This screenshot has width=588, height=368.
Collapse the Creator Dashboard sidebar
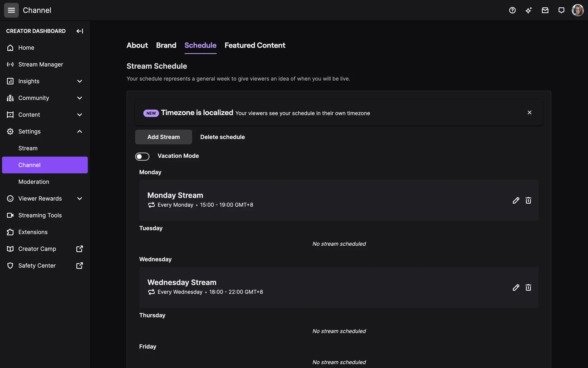point(80,31)
